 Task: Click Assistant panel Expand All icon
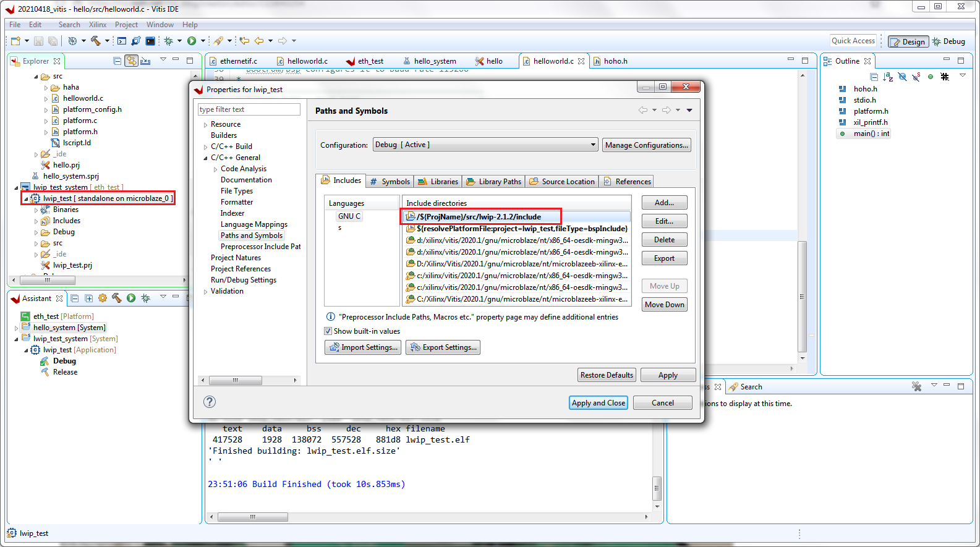(88, 298)
